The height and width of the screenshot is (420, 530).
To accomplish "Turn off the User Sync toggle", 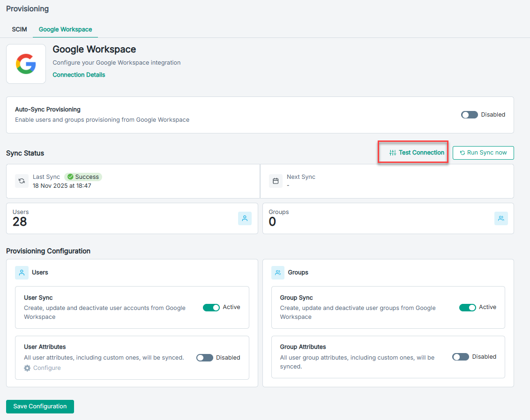I will click(x=211, y=308).
